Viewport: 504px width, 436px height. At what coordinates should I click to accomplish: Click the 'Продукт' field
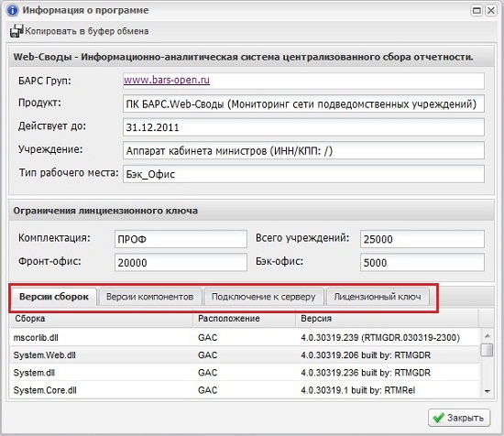[303, 104]
